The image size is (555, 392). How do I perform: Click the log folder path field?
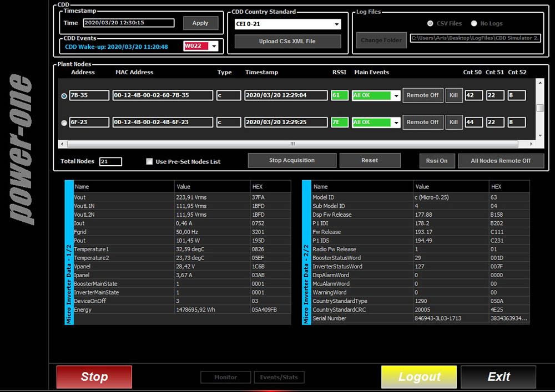pyautogui.click(x=476, y=38)
